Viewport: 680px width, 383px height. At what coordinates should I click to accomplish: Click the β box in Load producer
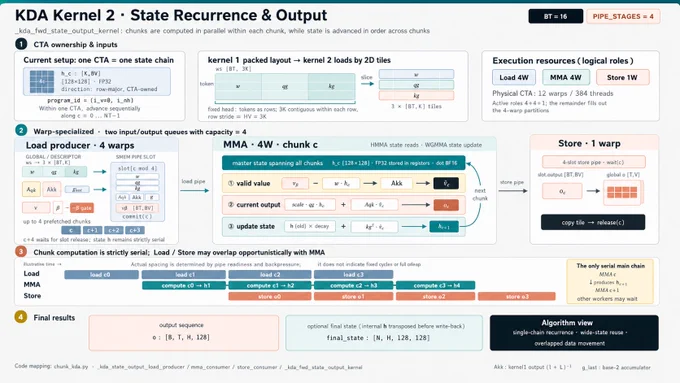click(x=58, y=208)
